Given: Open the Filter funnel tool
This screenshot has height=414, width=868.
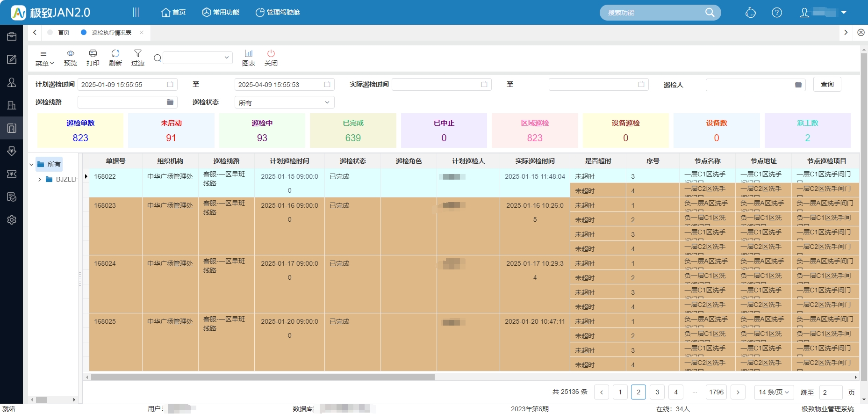Looking at the screenshot, I should pos(137,58).
